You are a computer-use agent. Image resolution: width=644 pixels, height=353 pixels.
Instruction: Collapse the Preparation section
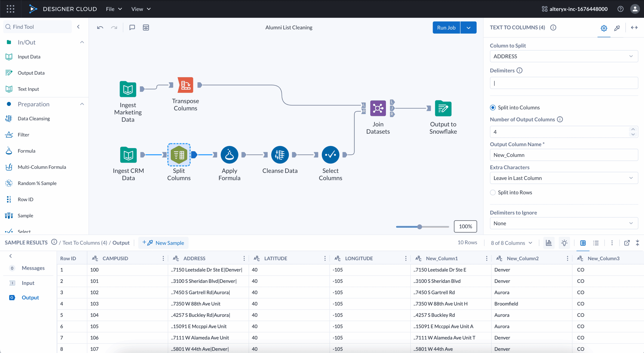coord(82,104)
